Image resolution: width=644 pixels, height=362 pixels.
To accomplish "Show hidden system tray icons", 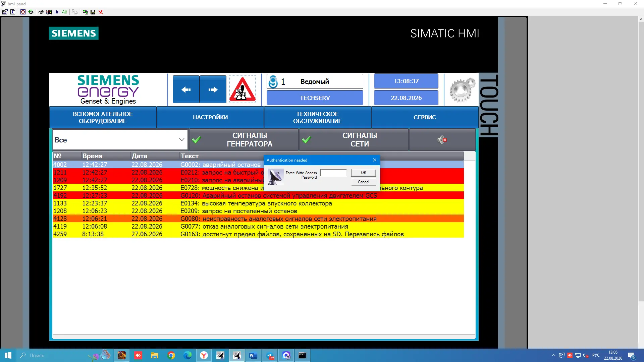I will point(553,355).
